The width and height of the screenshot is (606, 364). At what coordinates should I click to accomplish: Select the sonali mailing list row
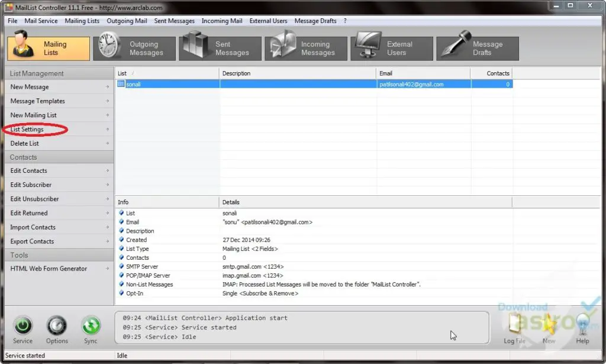[133, 84]
